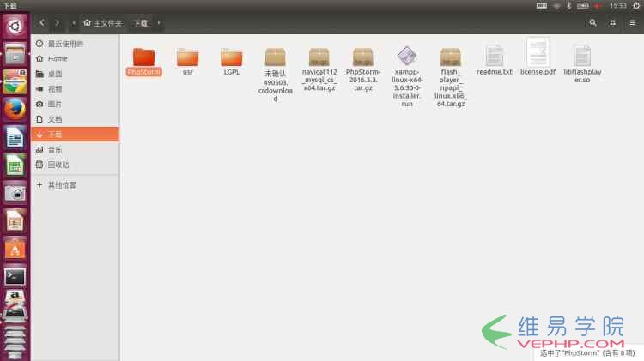This screenshot has width=644, height=361.
Task: Open LibreOffice Impress in the dock
Action: pyautogui.click(x=15, y=220)
